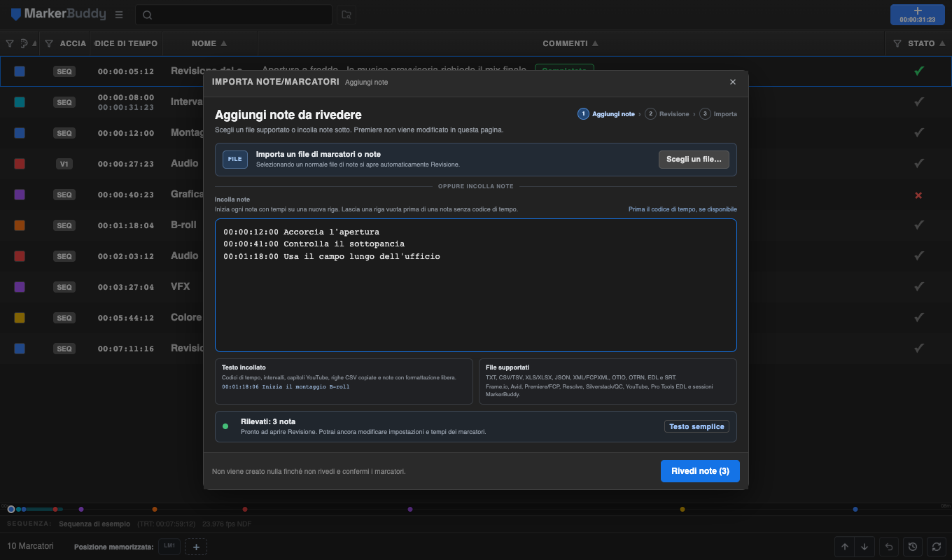
Task: Add a new stored position with plus
Action: [x=196, y=547]
